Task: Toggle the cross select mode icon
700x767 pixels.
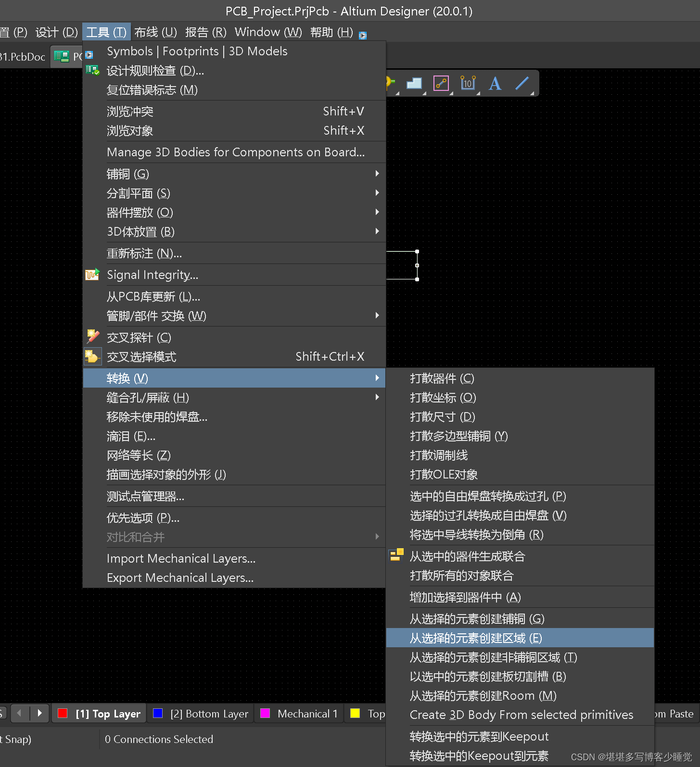Action: pos(92,357)
